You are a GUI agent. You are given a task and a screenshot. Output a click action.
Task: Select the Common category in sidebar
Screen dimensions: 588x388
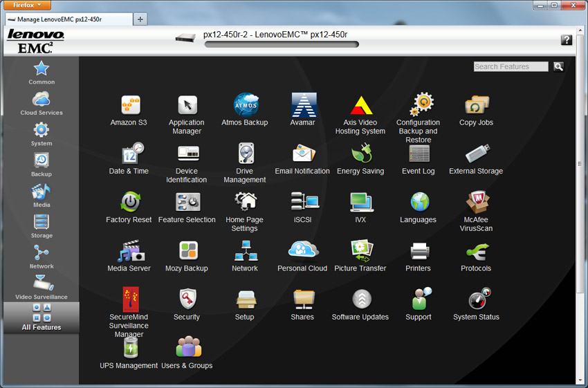pyautogui.click(x=42, y=73)
